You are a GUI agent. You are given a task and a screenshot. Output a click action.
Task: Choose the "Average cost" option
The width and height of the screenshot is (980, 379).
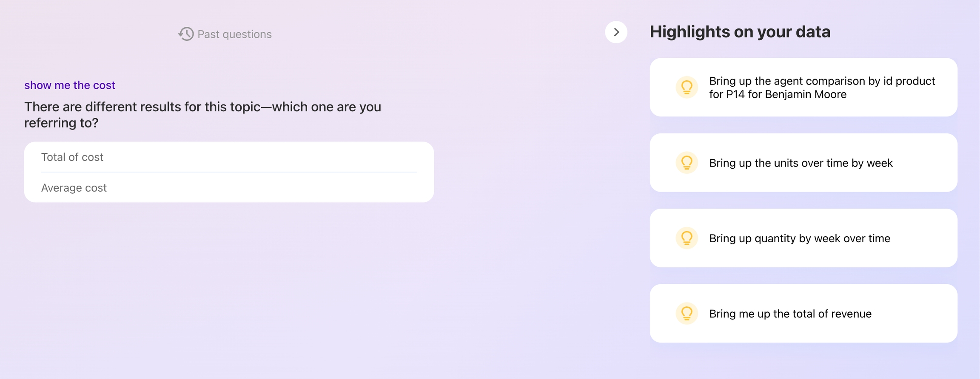pyautogui.click(x=74, y=188)
